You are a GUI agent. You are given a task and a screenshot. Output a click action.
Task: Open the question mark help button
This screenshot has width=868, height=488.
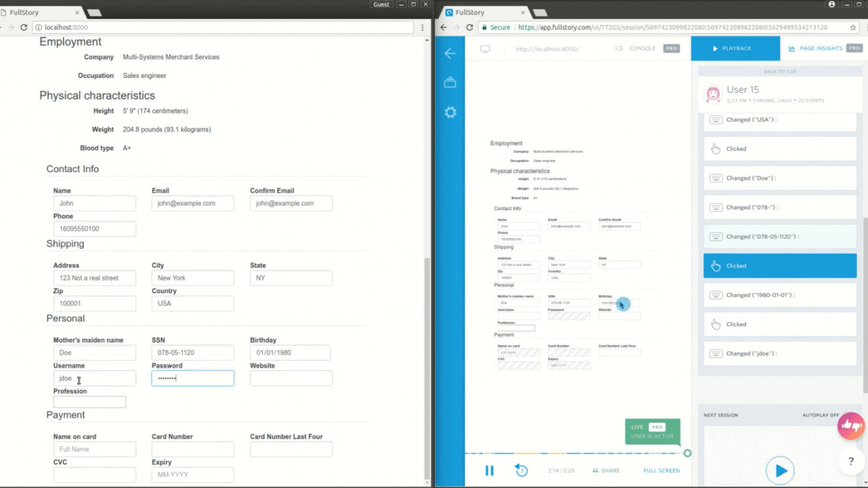click(x=850, y=462)
